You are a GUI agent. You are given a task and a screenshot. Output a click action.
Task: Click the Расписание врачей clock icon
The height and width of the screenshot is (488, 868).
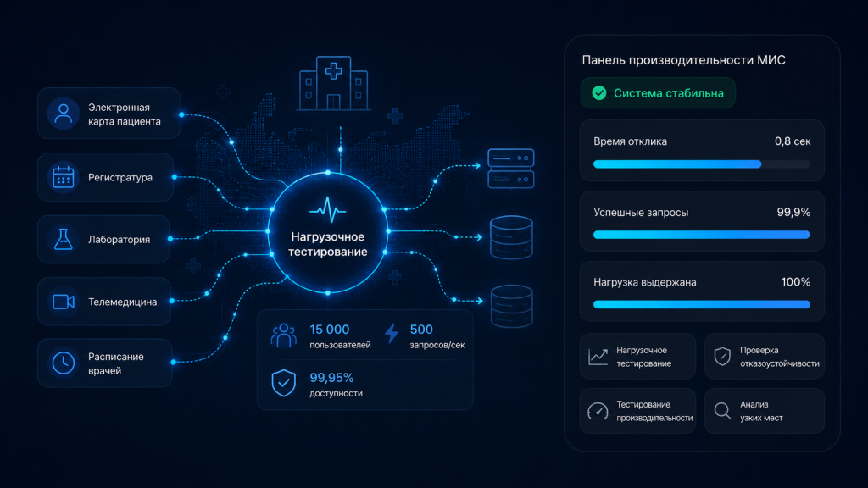(x=63, y=363)
